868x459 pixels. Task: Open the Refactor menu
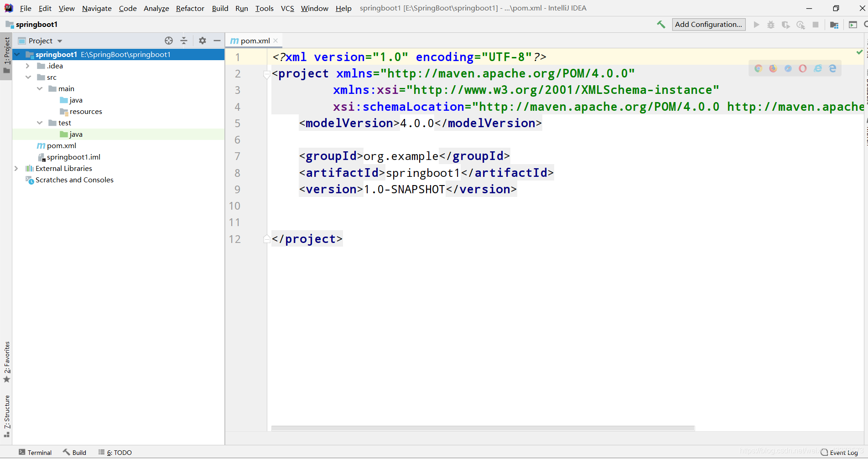[190, 8]
